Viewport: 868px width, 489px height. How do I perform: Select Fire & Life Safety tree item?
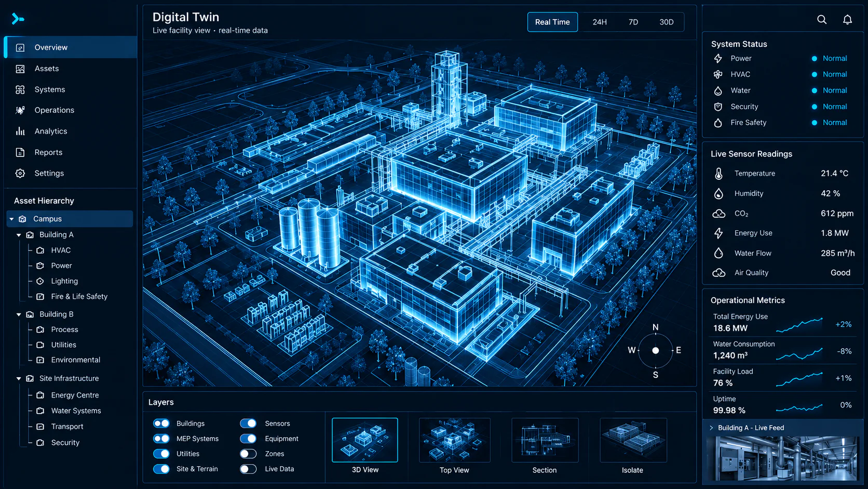click(x=79, y=296)
